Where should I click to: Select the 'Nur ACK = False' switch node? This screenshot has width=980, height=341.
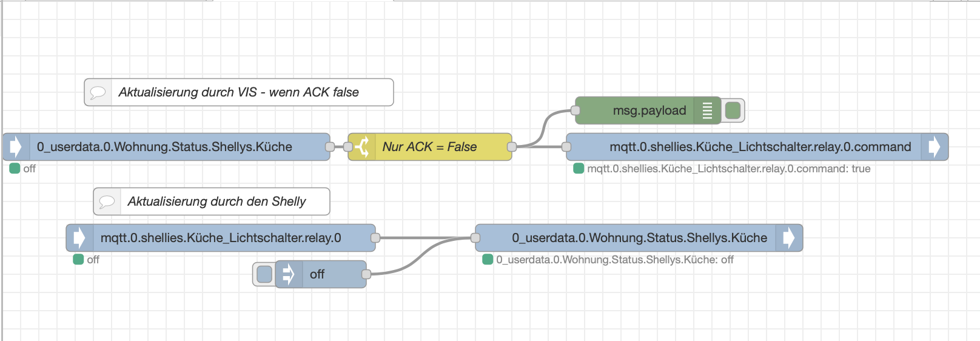point(429,147)
